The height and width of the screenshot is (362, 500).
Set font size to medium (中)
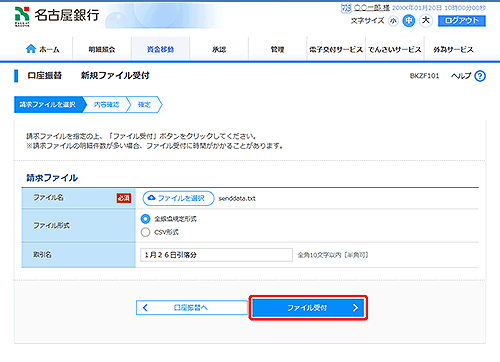pyautogui.click(x=409, y=21)
